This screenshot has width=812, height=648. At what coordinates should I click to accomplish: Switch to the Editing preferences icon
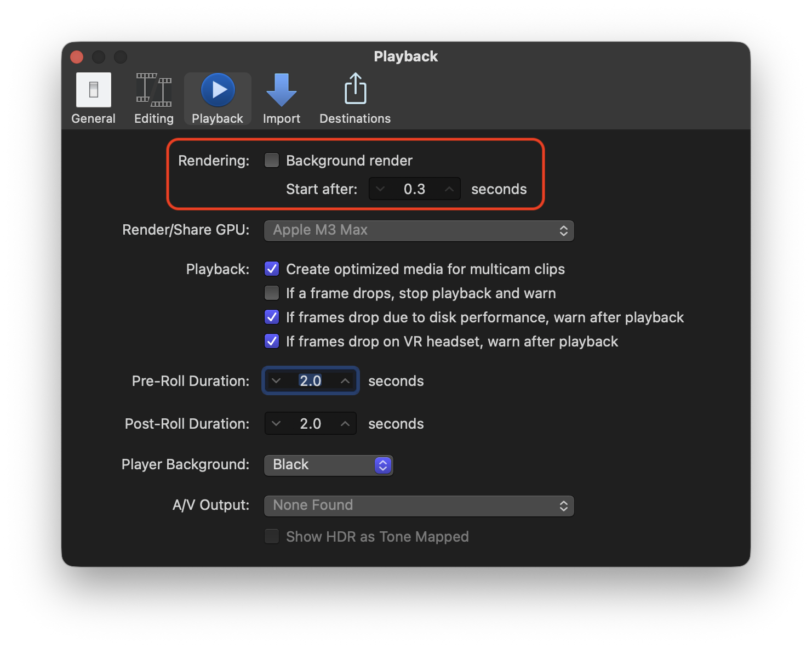[x=154, y=90]
